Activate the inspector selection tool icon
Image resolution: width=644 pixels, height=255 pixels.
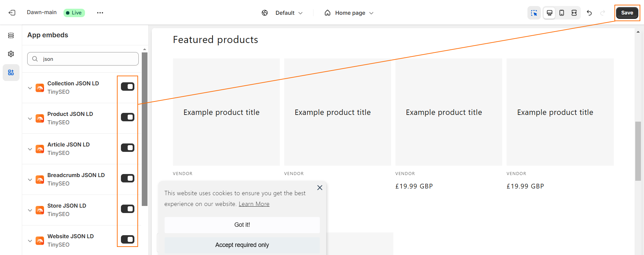[x=534, y=13]
